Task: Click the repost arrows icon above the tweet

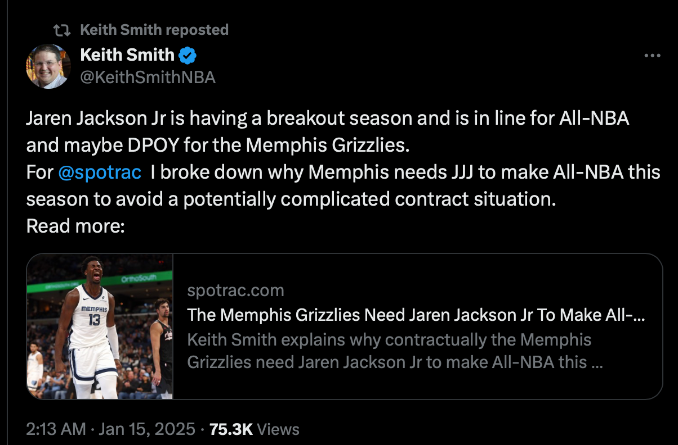Action: pos(62,29)
